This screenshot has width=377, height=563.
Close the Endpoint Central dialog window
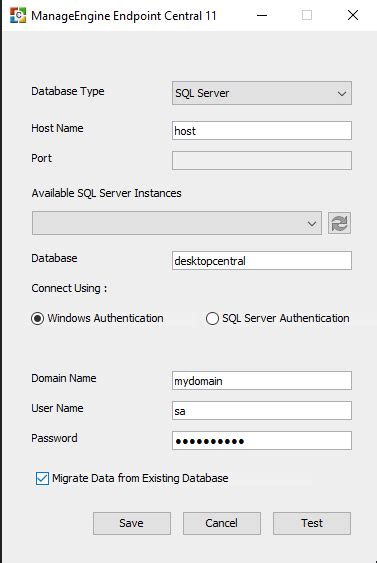[353, 15]
